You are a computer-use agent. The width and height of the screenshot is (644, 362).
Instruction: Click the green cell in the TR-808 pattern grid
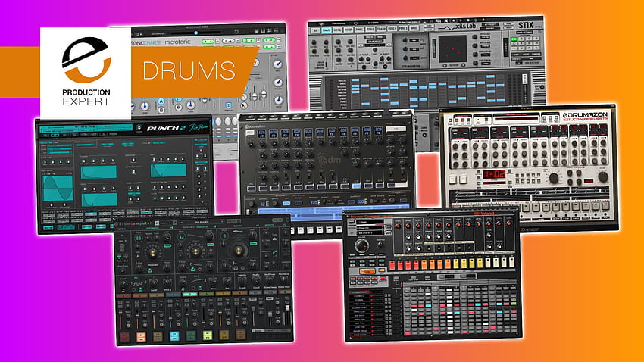pyautogui.click(x=514, y=304)
